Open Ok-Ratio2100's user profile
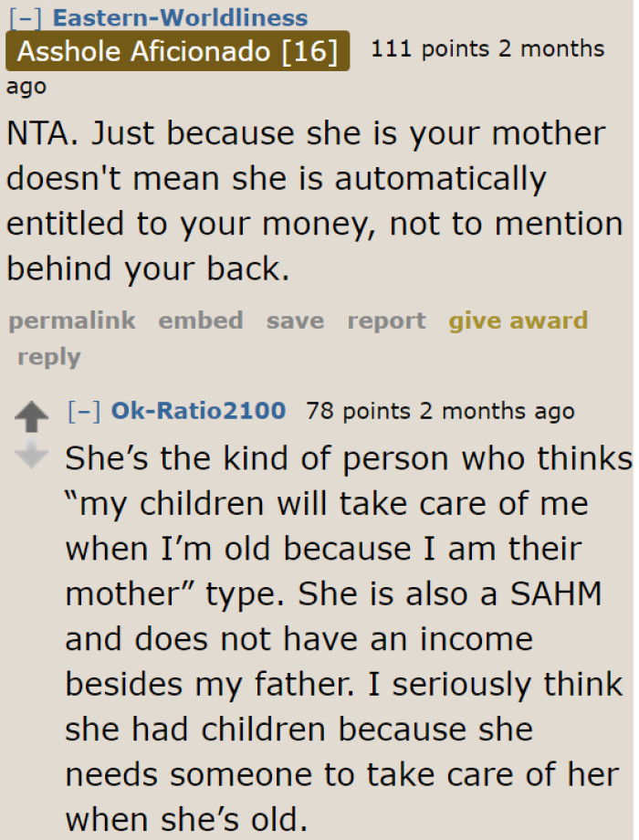639x840 pixels. [x=198, y=411]
